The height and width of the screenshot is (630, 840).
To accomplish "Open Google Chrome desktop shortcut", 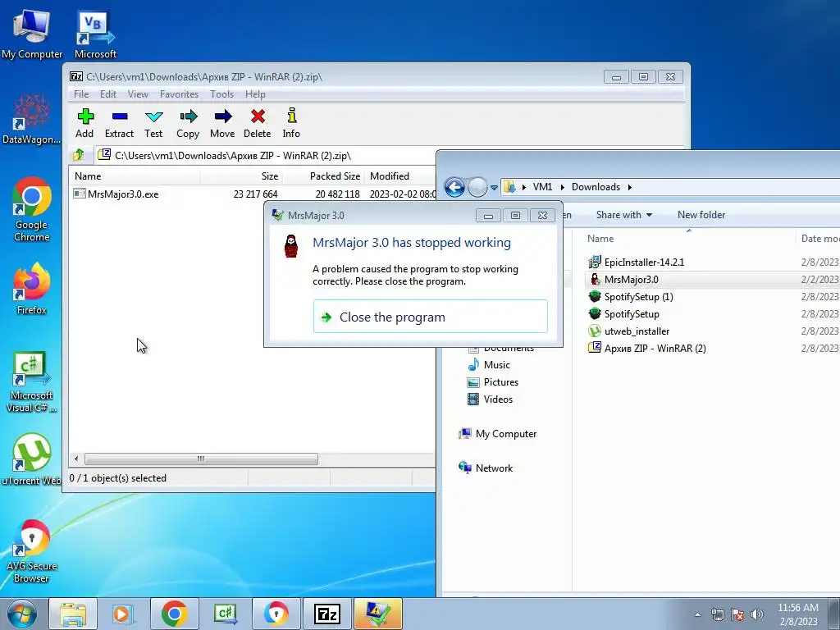I will (32, 209).
